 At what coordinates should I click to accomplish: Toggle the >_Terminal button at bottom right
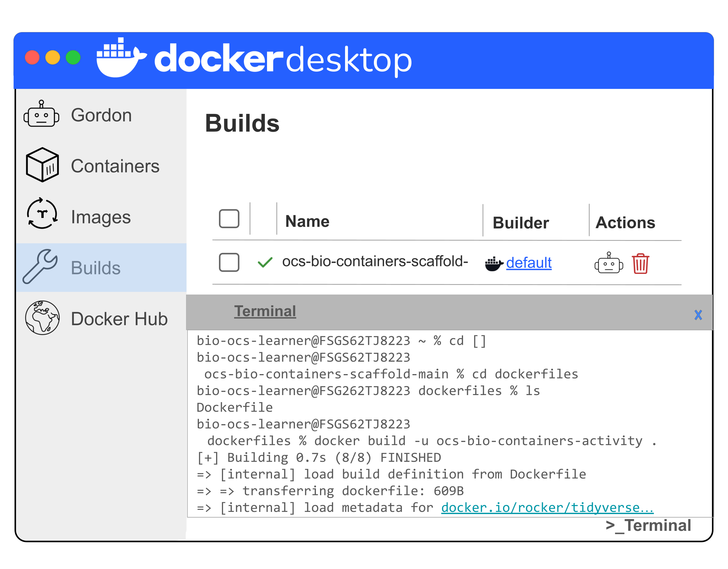[648, 525]
